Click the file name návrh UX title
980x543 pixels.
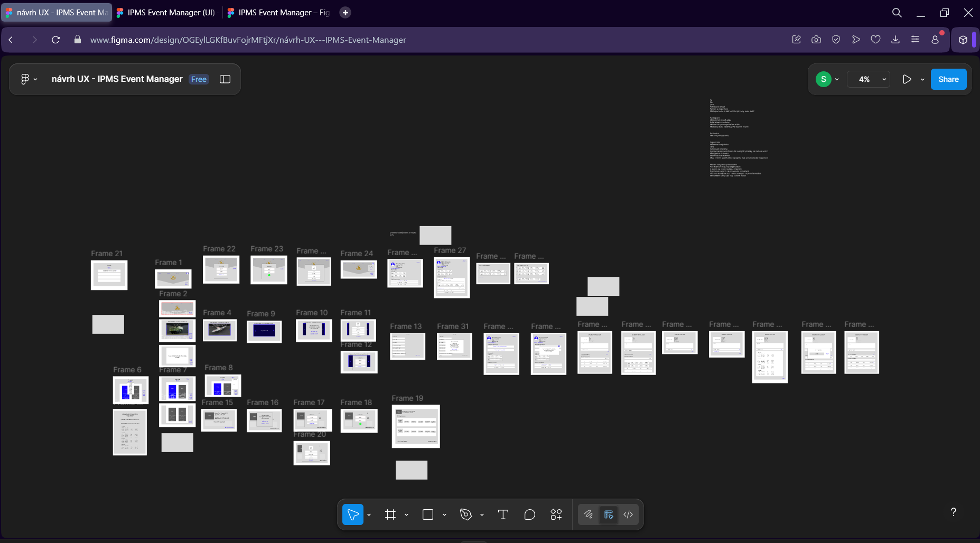pyautogui.click(x=117, y=79)
